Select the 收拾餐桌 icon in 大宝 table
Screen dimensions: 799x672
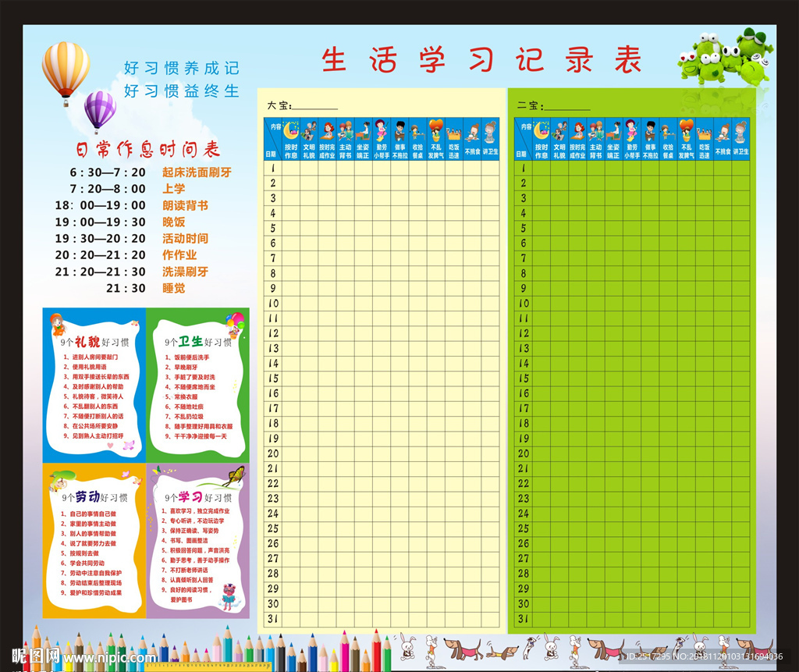coord(417,132)
